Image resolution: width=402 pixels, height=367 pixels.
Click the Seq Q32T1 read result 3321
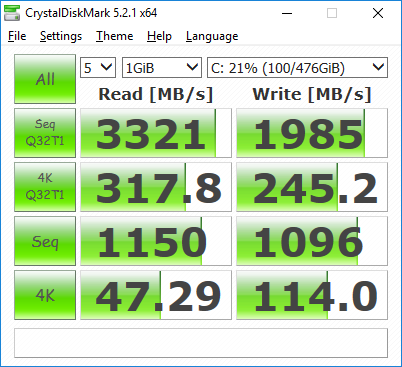(x=156, y=133)
